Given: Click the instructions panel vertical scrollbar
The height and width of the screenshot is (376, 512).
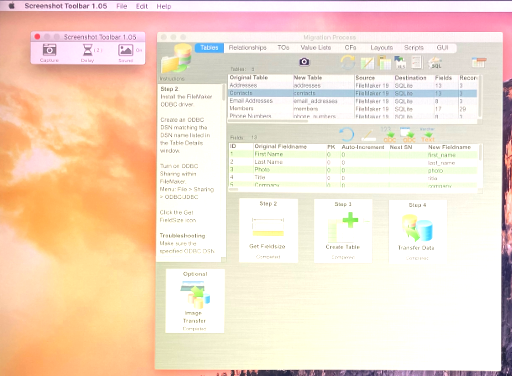Looking at the screenshot, I should [224, 92].
